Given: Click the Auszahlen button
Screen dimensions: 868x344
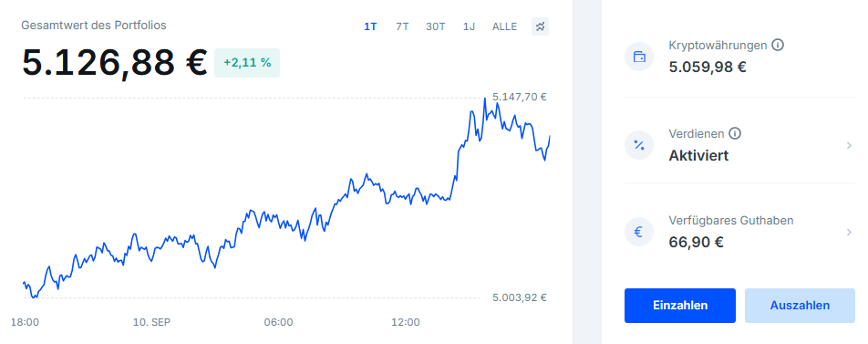Looking at the screenshot, I should coord(800,306).
